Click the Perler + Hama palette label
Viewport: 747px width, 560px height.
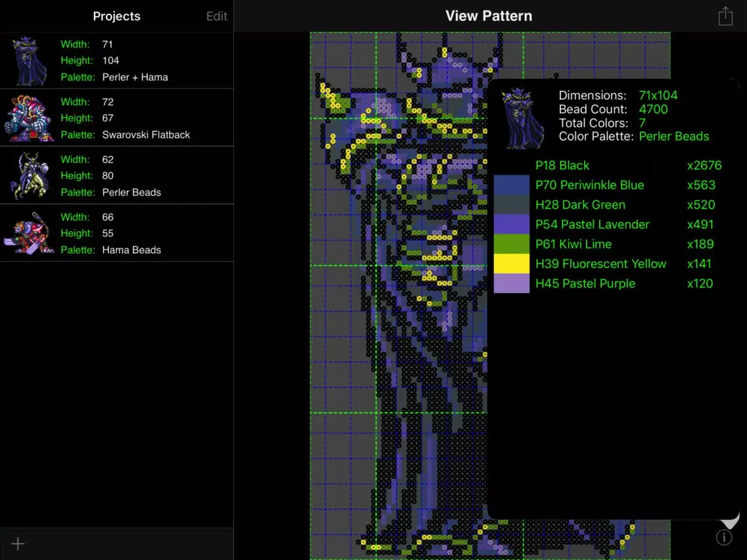click(135, 77)
